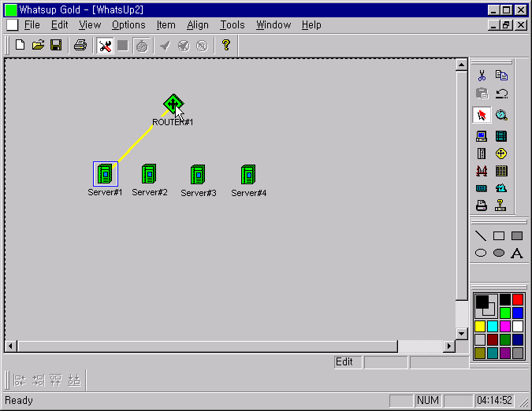Select the text A drawing tool
532x411 pixels.
coord(517,253)
